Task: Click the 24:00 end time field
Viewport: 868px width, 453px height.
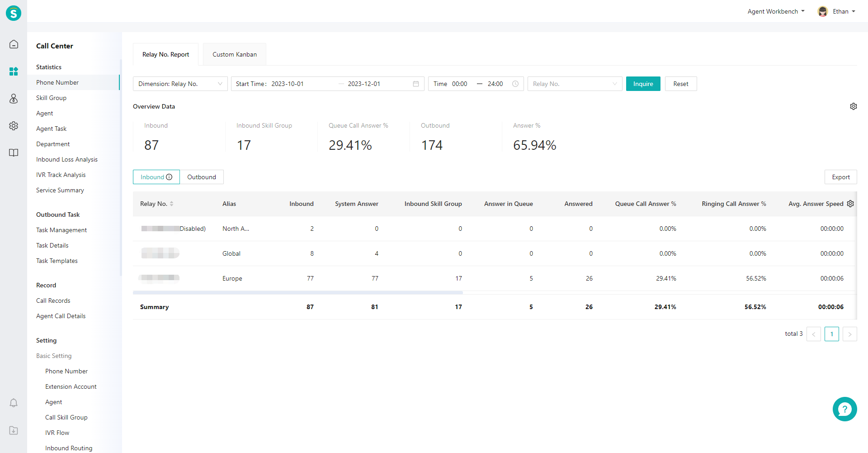Action: tap(496, 84)
